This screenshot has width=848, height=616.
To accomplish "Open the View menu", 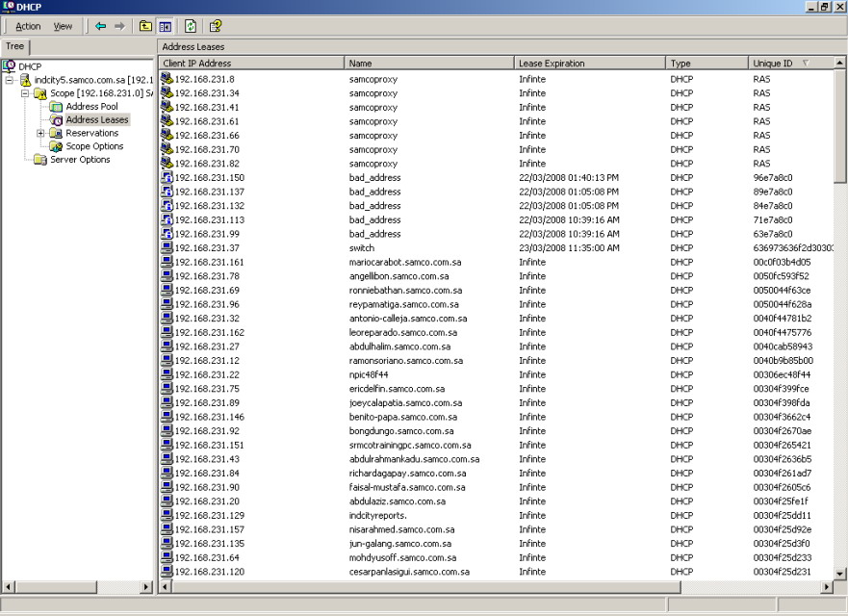I will (x=63, y=25).
